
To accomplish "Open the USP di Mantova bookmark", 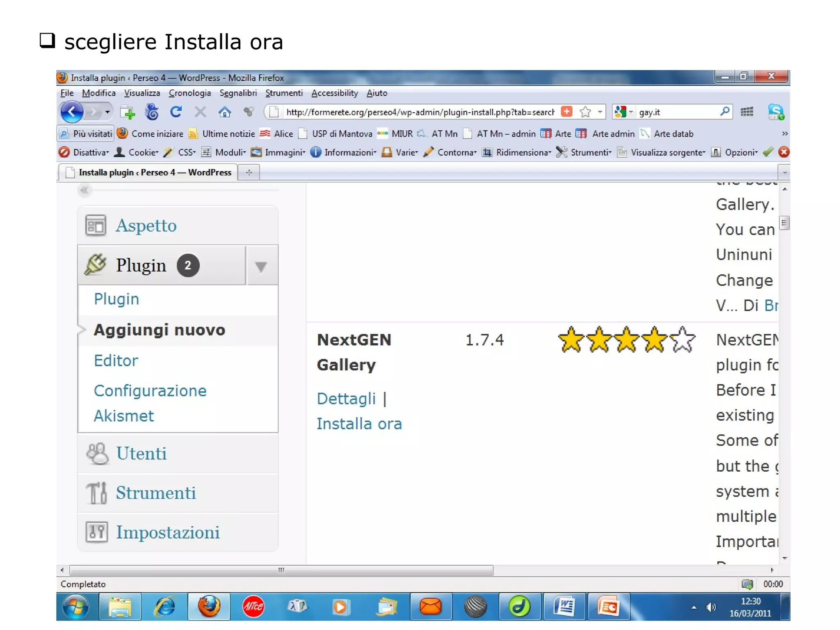I will coord(336,134).
